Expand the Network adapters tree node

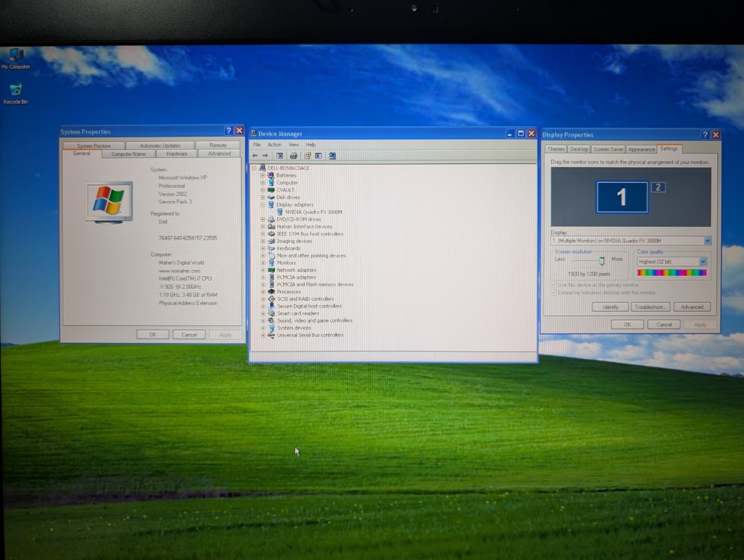pos(263,270)
